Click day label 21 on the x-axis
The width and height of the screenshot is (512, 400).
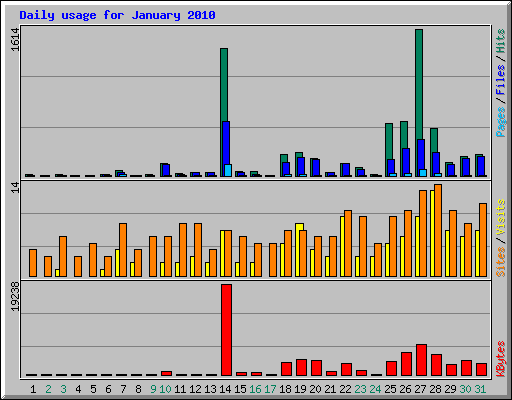pyautogui.click(x=330, y=389)
